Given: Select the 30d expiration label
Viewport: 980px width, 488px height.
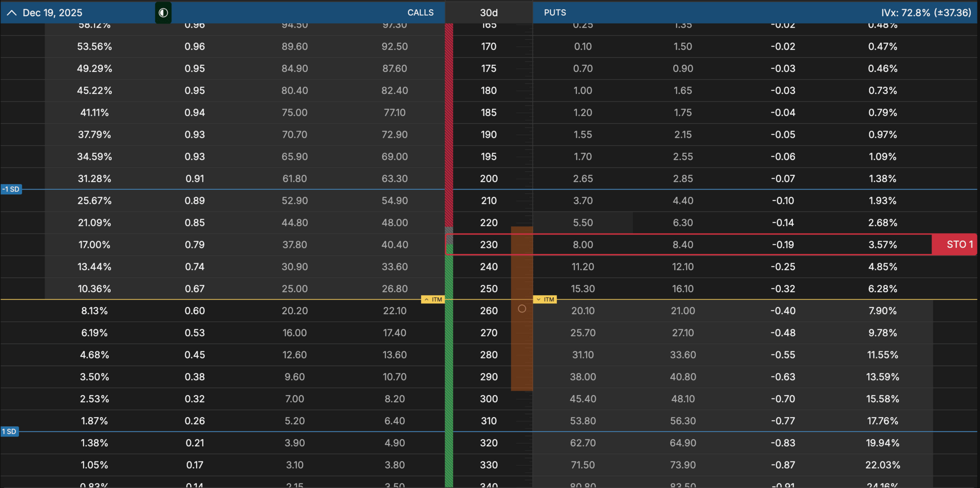Looking at the screenshot, I should 488,13.
